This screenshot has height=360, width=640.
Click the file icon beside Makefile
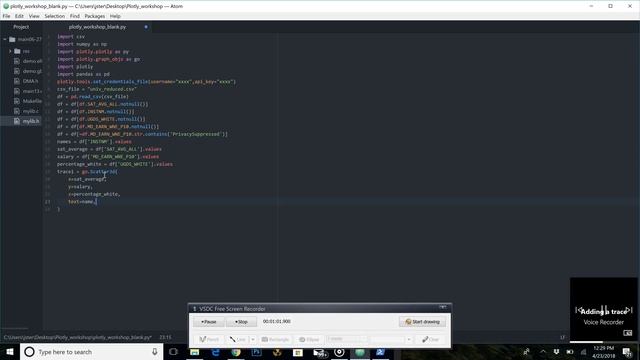17,101
